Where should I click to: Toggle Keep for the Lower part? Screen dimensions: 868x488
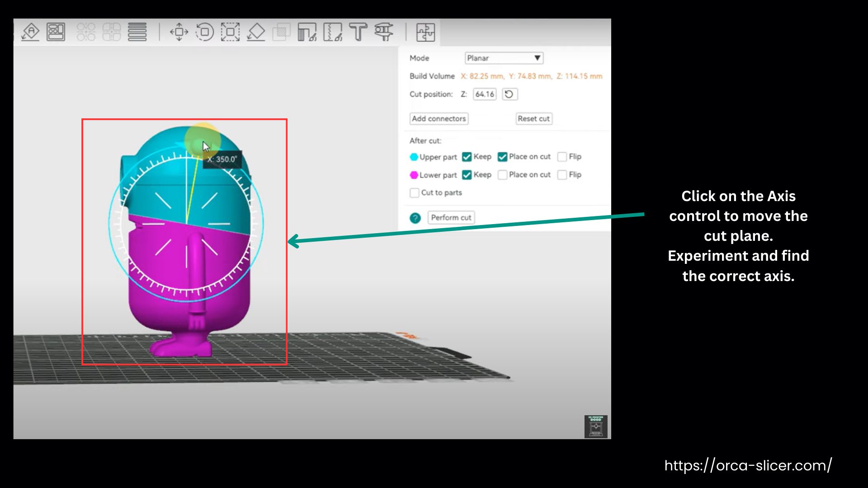point(467,175)
